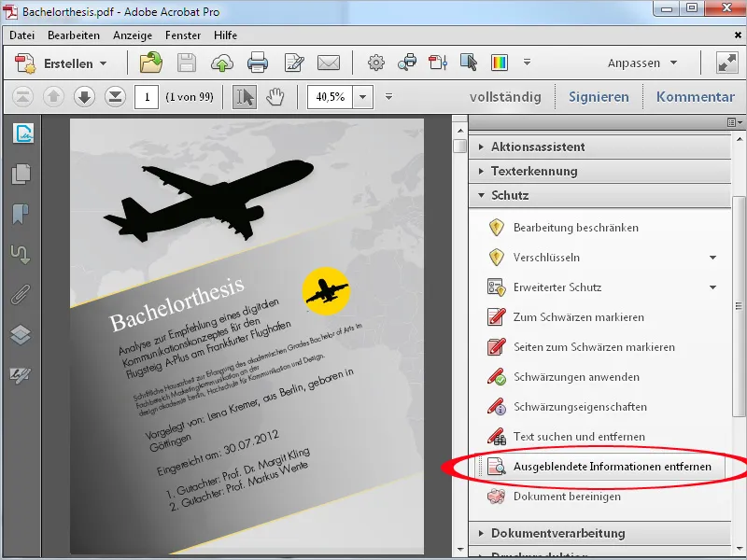Print the Bachelorthesis document

pos(259,63)
